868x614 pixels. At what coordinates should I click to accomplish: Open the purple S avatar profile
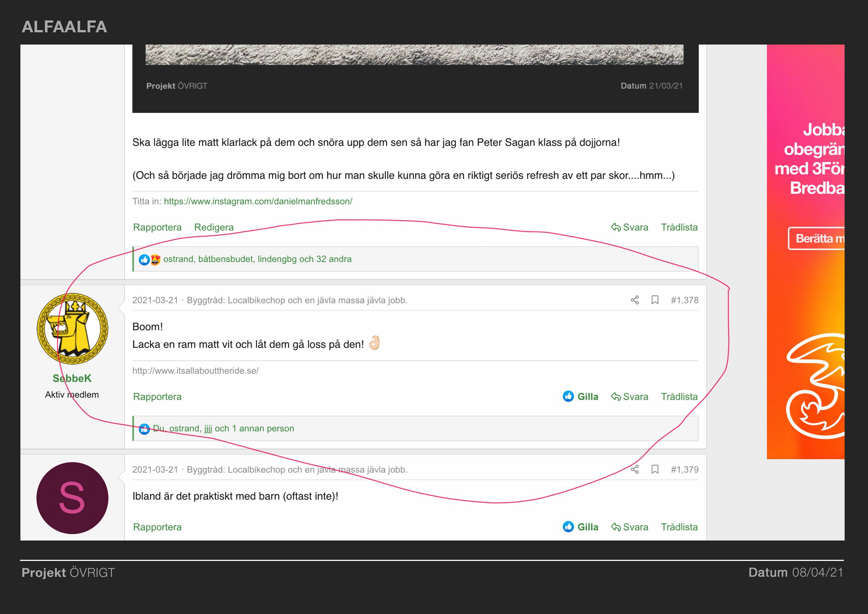(x=72, y=498)
